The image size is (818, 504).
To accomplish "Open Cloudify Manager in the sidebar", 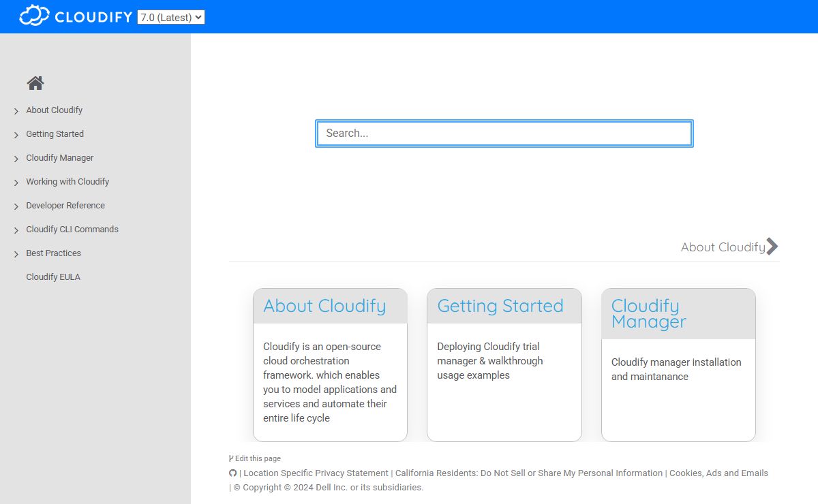I will (60, 158).
